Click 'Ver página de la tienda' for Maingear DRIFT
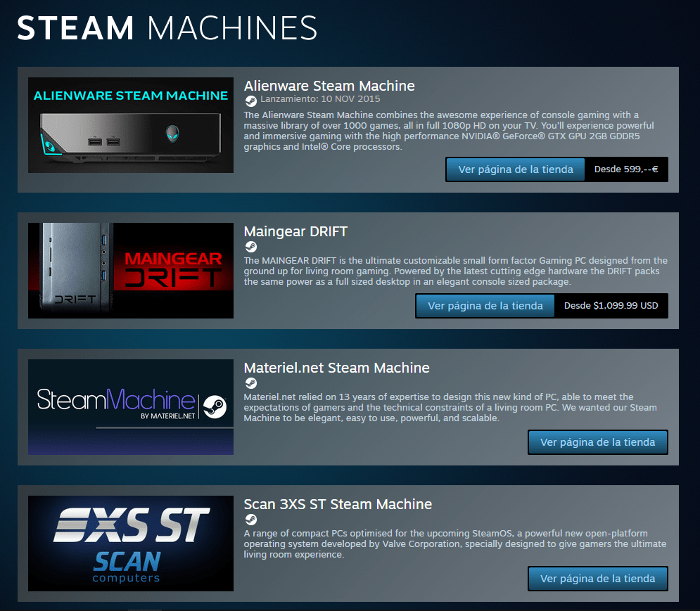 pos(485,306)
